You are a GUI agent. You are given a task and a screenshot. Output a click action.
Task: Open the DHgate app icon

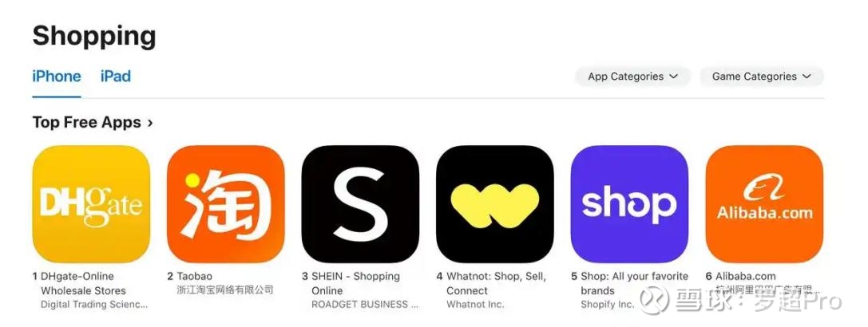coord(91,204)
